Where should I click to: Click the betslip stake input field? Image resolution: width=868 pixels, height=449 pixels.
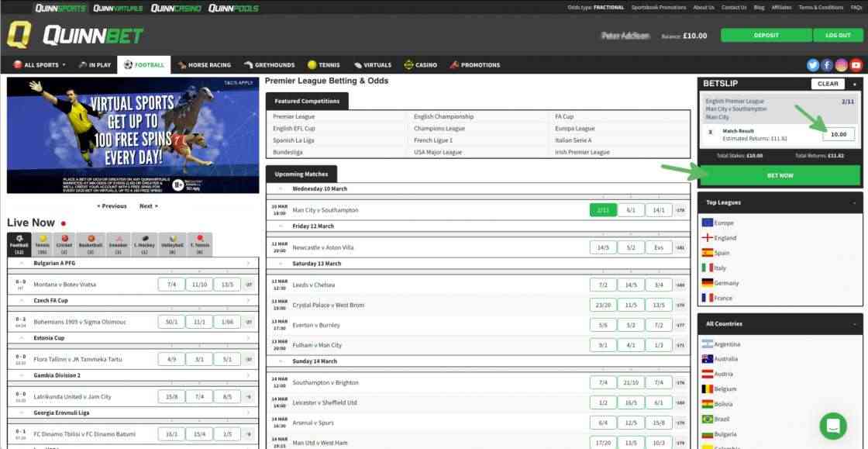tap(839, 134)
